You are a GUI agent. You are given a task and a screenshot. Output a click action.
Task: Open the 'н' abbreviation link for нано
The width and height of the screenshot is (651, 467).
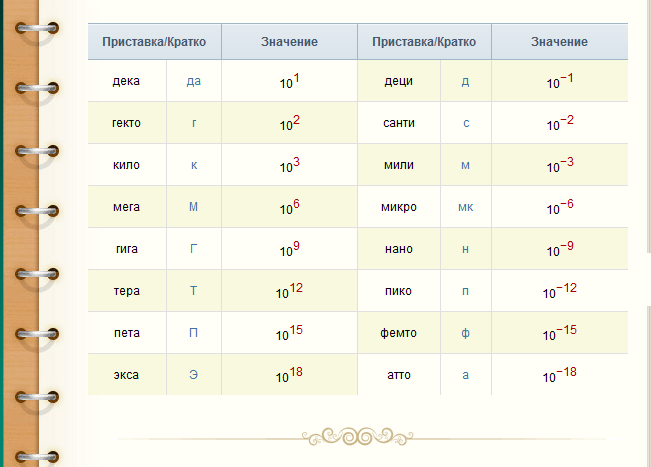coord(465,249)
